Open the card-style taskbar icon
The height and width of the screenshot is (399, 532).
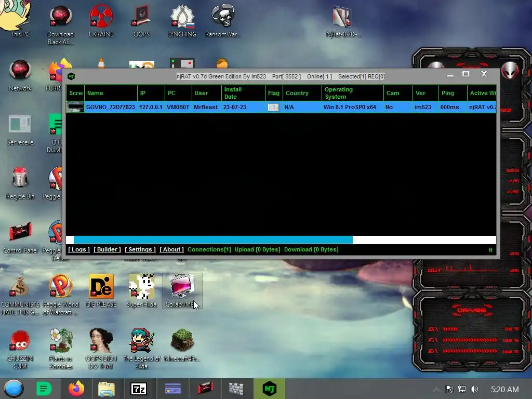[x=173, y=389]
